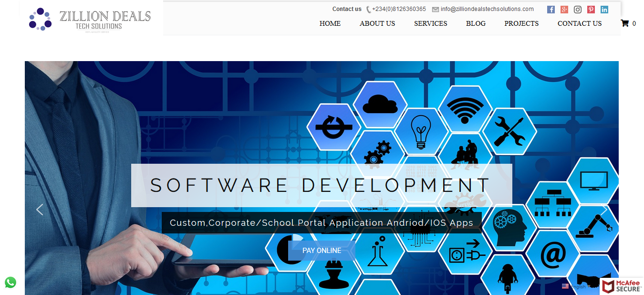This screenshot has height=295, width=644.
Task: Click the Zillion Deals Tech Solutions logo
Action: [90, 19]
